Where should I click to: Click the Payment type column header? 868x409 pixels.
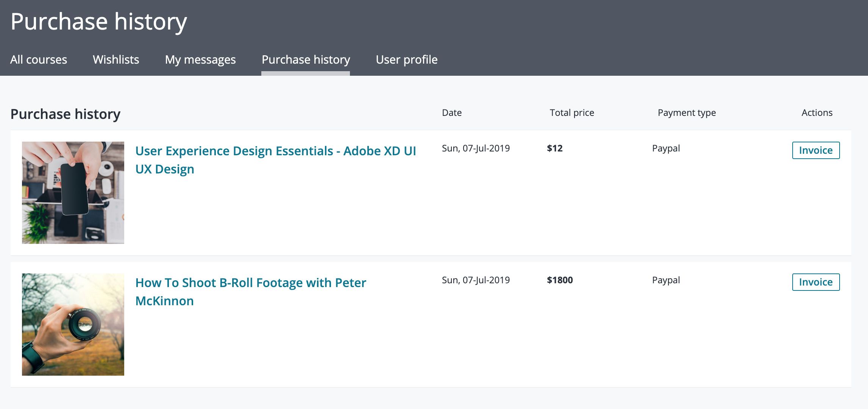tap(686, 112)
